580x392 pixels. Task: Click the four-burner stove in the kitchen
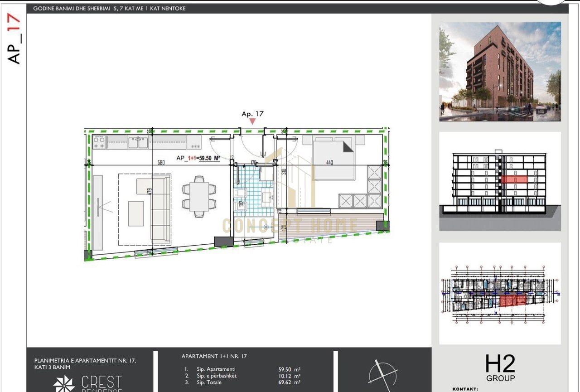point(99,142)
